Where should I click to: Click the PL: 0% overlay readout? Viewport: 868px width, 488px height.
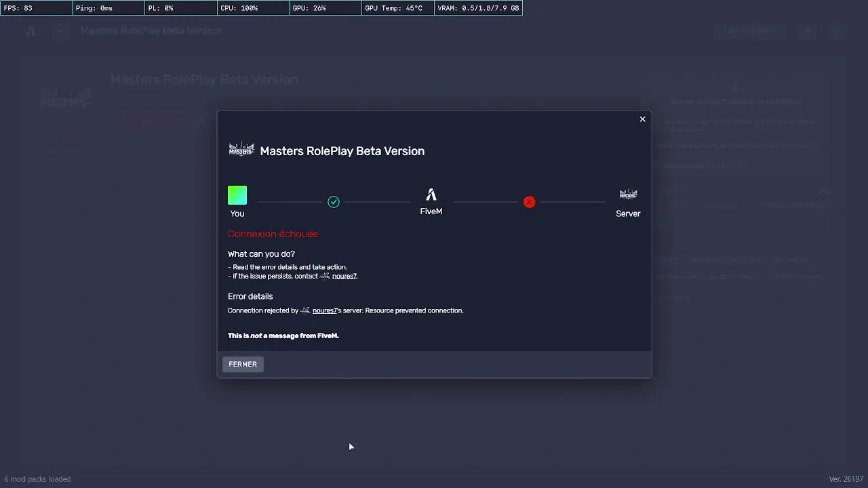(180, 8)
